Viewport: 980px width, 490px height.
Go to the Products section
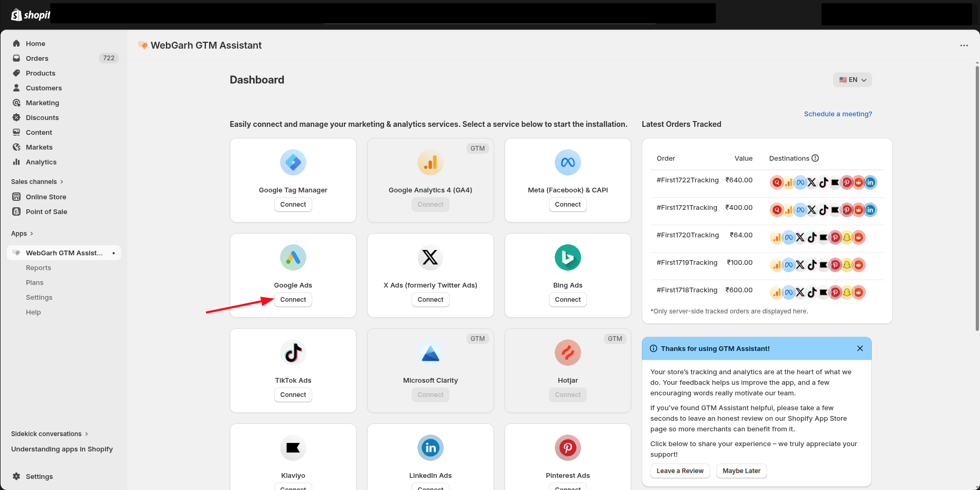(41, 73)
